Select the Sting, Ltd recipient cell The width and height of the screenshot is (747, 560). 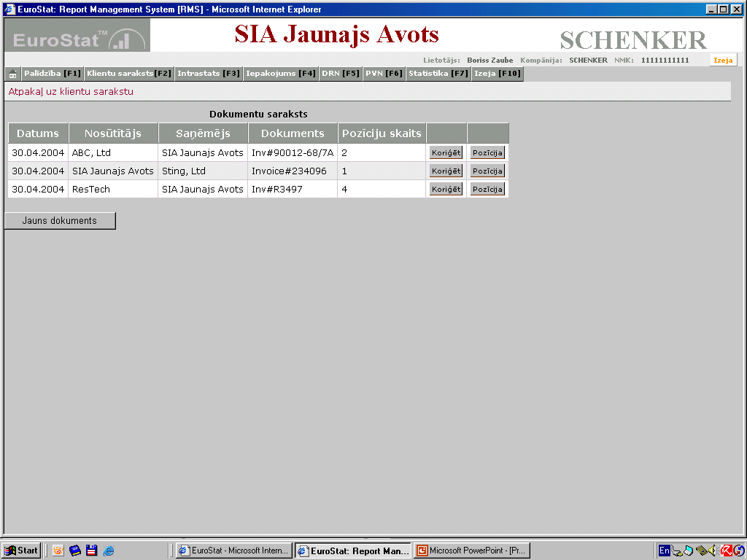(203, 171)
